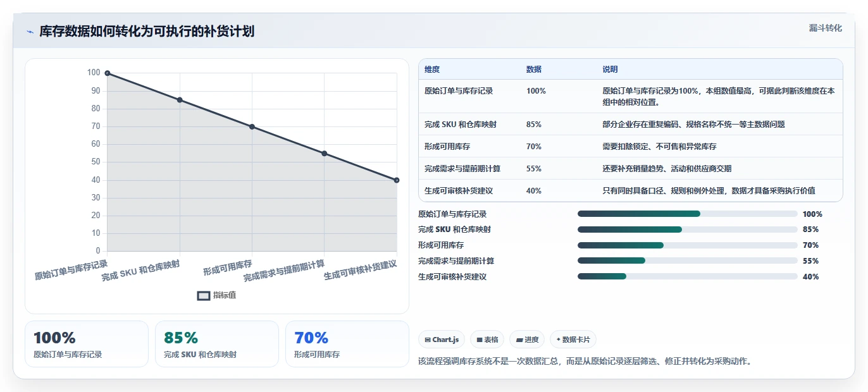The width and height of the screenshot is (868, 392).
Task: Click the 形成可用库存 progress bar
Action: pos(688,245)
